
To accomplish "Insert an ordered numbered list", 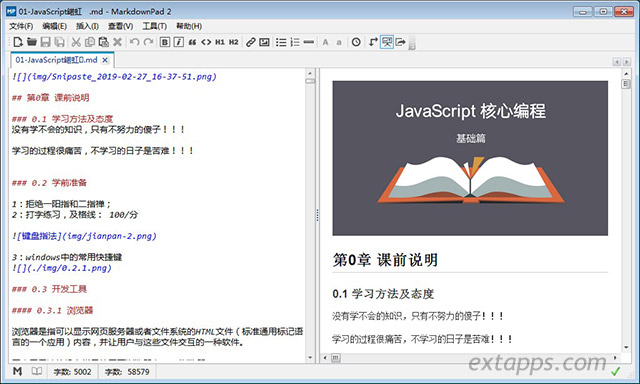I will pos(295,42).
